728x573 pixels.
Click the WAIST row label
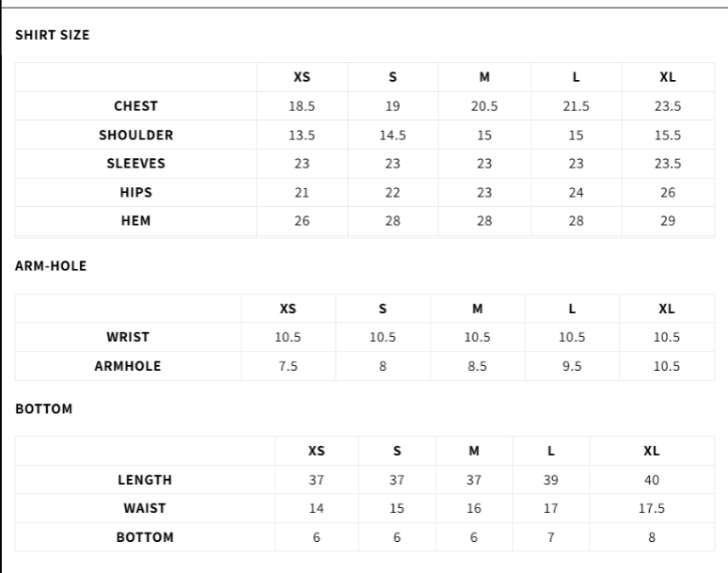coord(145,508)
